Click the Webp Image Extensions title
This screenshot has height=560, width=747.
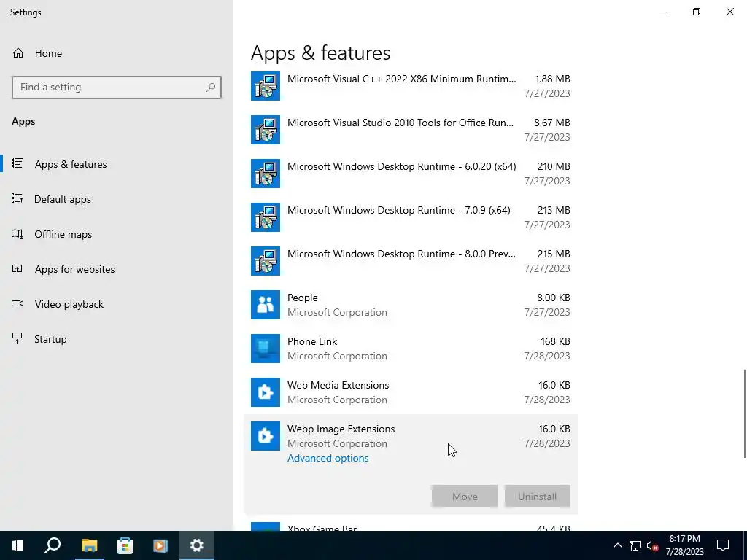pos(341,429)
